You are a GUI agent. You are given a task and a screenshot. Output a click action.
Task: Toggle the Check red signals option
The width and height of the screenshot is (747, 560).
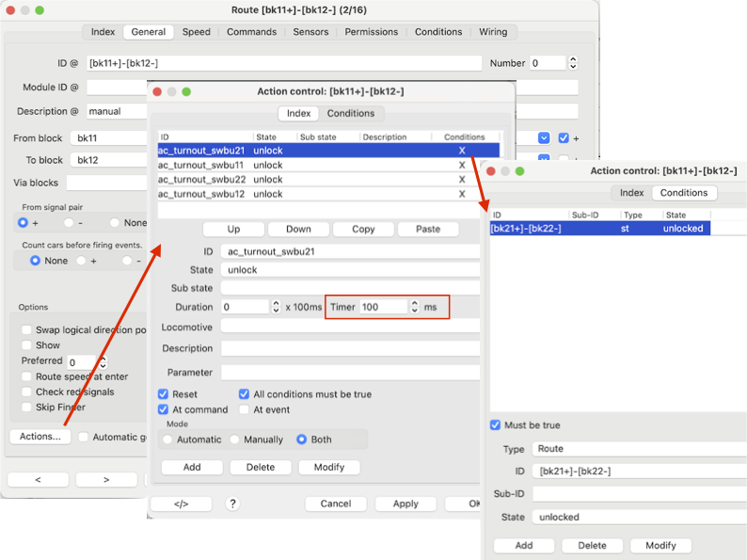pyautogui.click(x=27, y=392)
